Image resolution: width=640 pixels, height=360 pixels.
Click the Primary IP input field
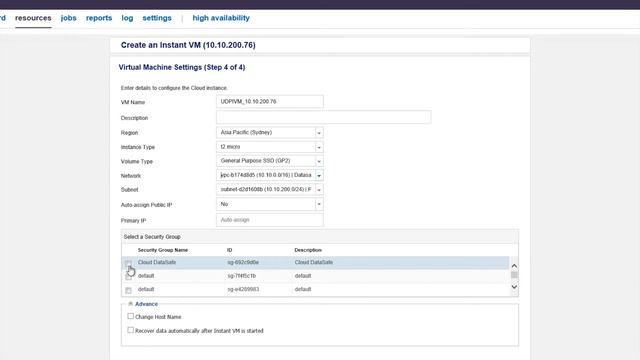click(270, 220)
